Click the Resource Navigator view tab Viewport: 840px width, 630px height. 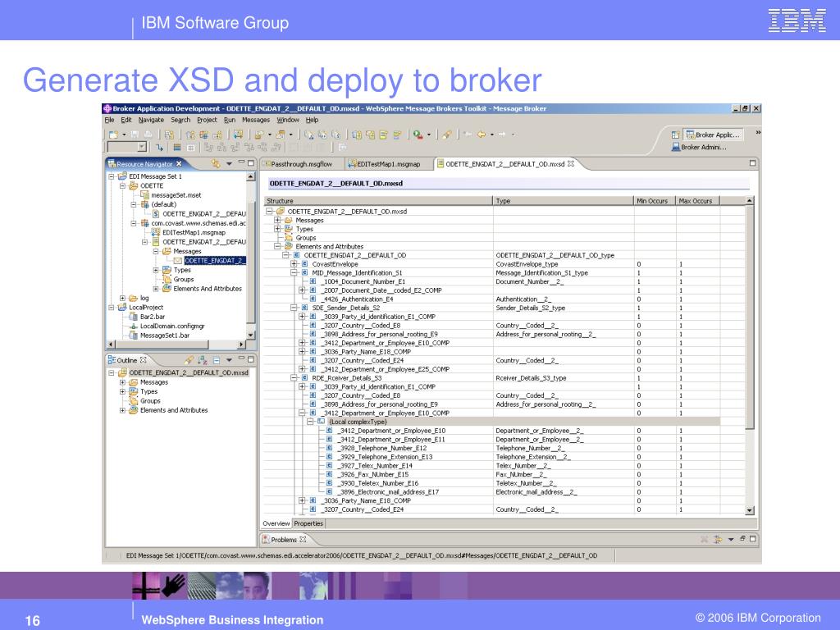pyautogui.click(x=144, y=164)
